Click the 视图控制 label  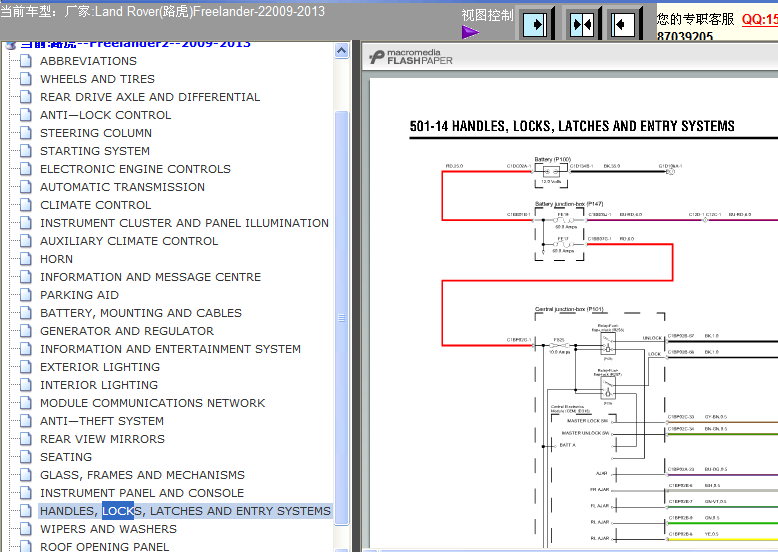tap(487, 15)
